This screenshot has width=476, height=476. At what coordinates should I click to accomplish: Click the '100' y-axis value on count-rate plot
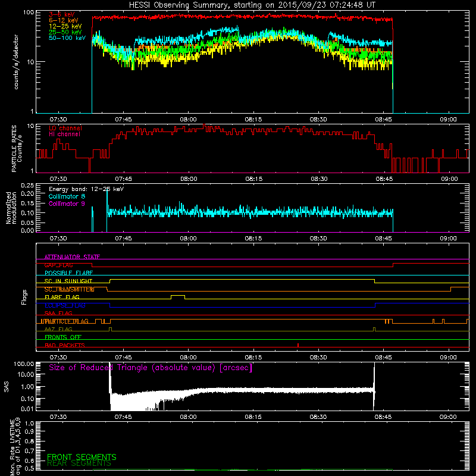(x=28, y=12)
